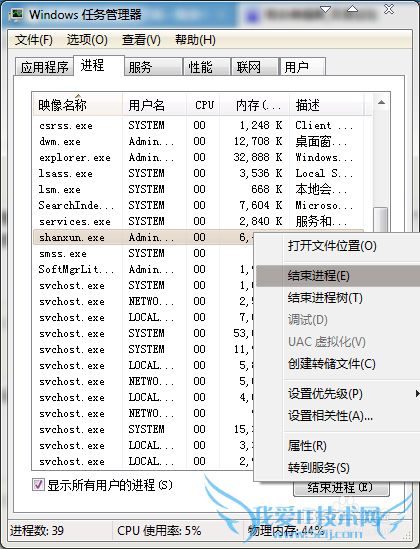Select the 进程 tab
This screenshot has width=420, height=549.
pos(99,65)
